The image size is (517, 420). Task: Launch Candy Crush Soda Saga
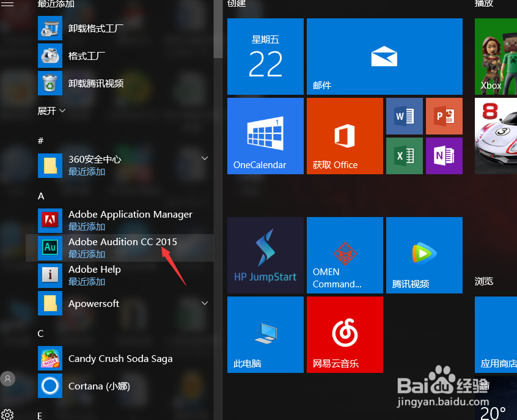119,358
